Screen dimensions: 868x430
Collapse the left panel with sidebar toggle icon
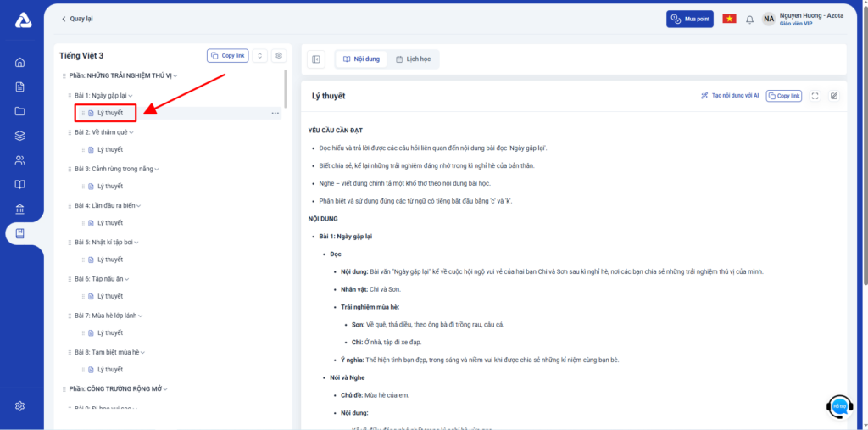point(315,59)
